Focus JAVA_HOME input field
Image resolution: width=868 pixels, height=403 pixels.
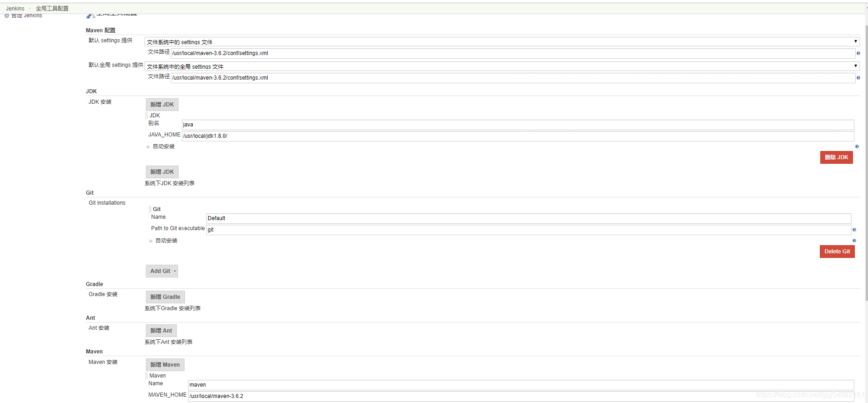click(518, 136)
